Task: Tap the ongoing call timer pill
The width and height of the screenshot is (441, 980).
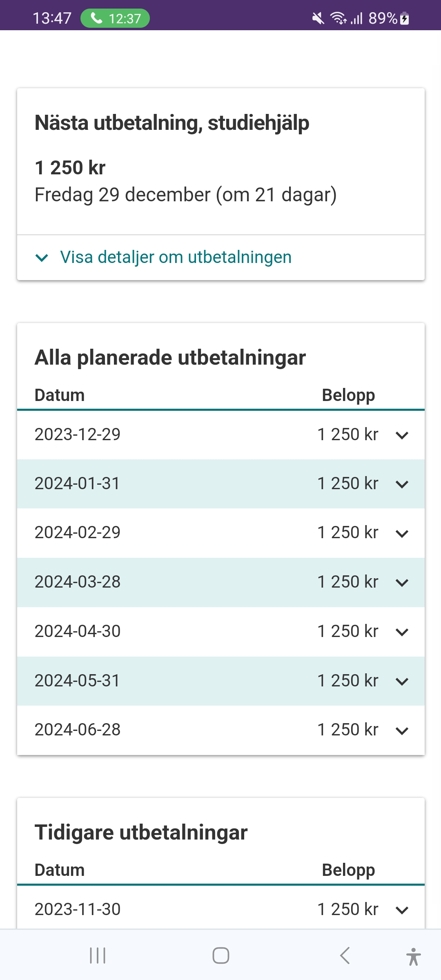Action: click(x=115, y=18)
